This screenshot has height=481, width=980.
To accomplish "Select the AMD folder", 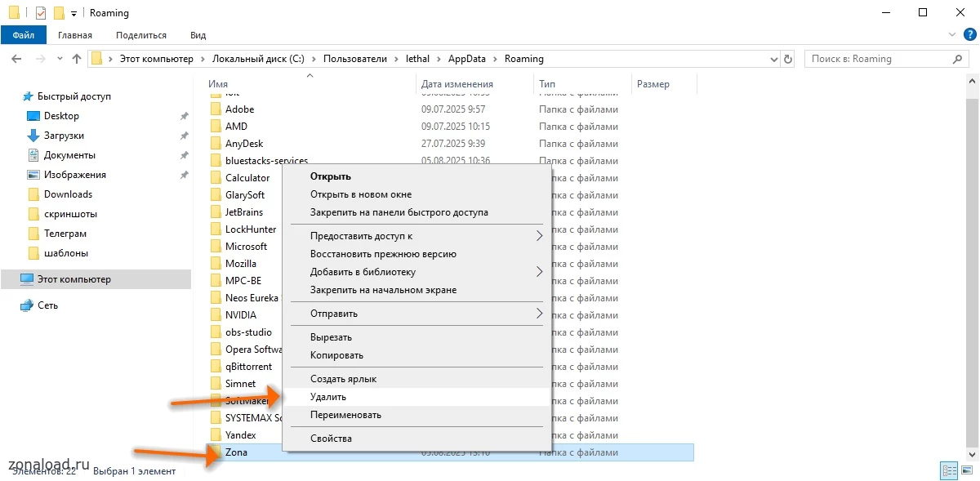I will pyautogui.click(x=236, y=127).
